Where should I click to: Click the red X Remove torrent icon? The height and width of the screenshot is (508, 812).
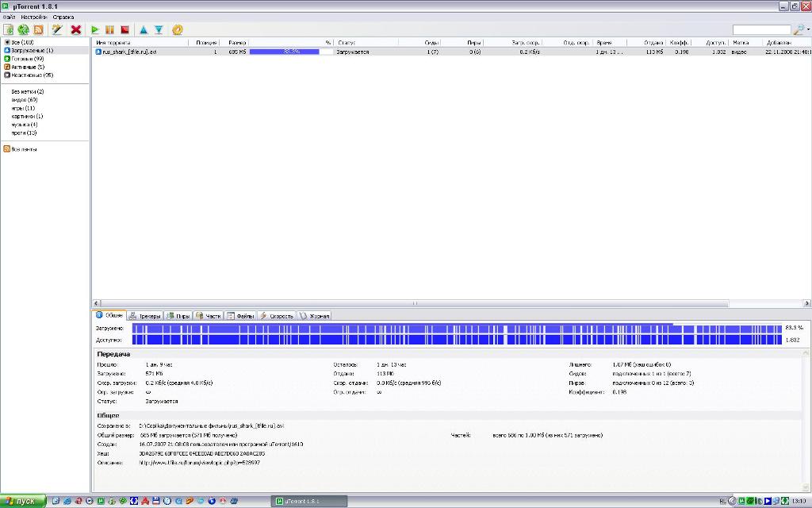click(x=76, y=29)
